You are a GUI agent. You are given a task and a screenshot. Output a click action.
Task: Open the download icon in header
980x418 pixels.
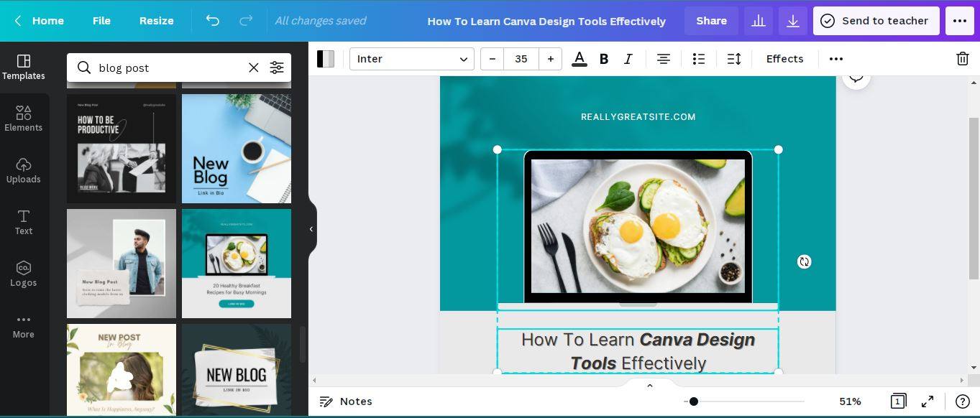pyautogui.click(x=793, y=21)
